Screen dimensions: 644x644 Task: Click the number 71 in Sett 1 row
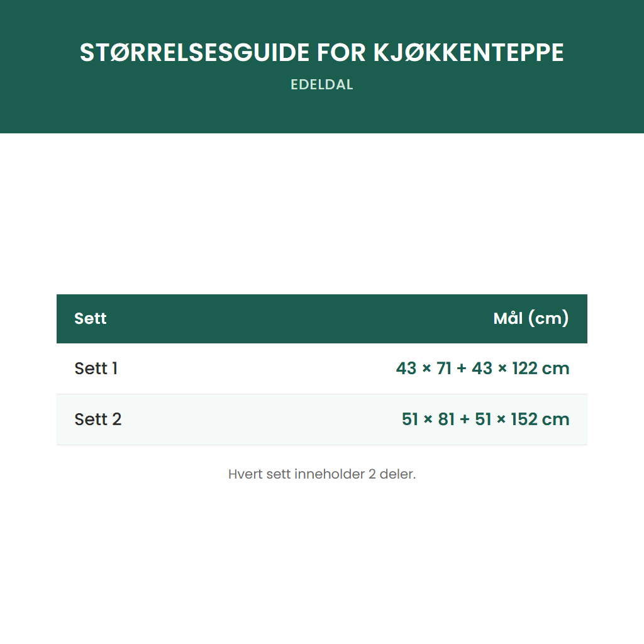point(444,369)
